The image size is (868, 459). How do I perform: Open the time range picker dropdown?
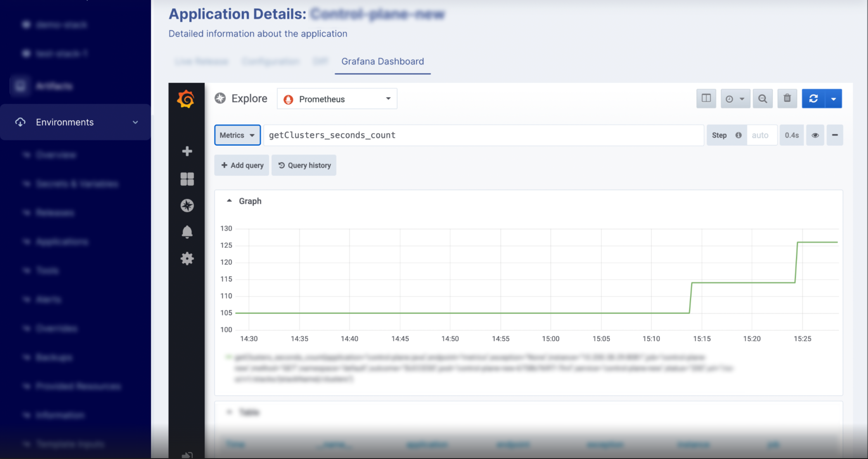pyautogui.click(x=735, y=99)
